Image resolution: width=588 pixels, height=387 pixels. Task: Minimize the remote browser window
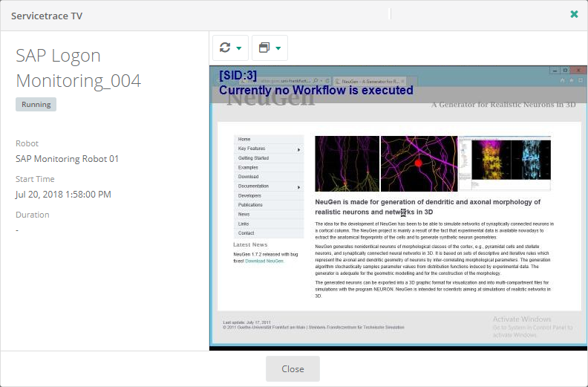[x=555, y=70]
